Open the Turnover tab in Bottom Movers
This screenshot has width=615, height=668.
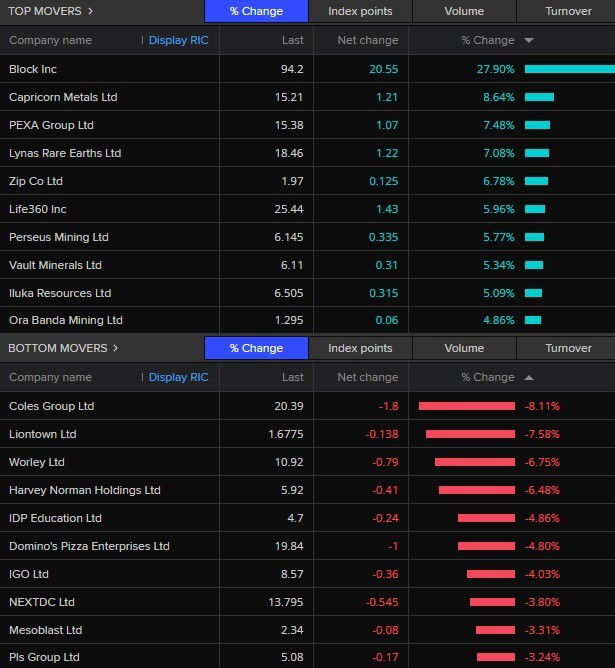click(567, 348)
